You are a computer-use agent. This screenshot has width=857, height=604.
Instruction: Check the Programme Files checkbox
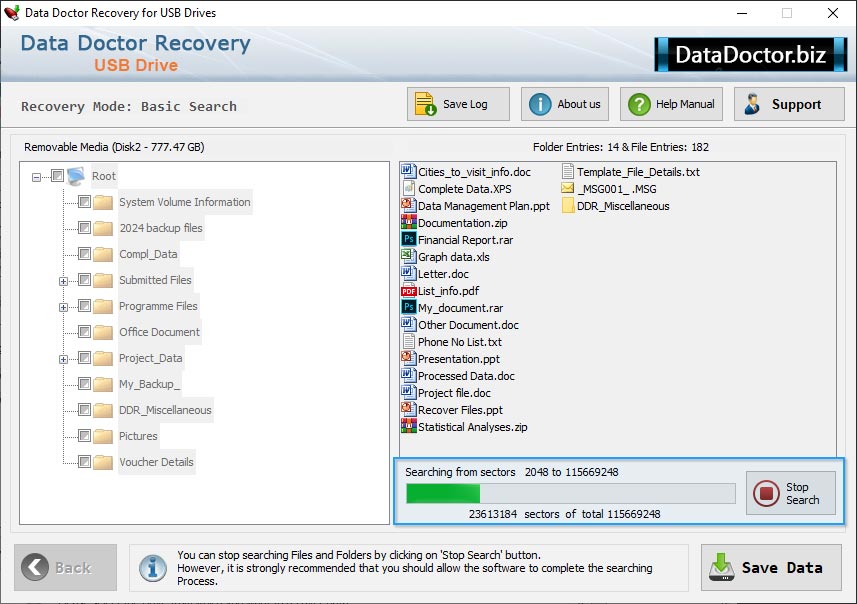tap(84, 306)
